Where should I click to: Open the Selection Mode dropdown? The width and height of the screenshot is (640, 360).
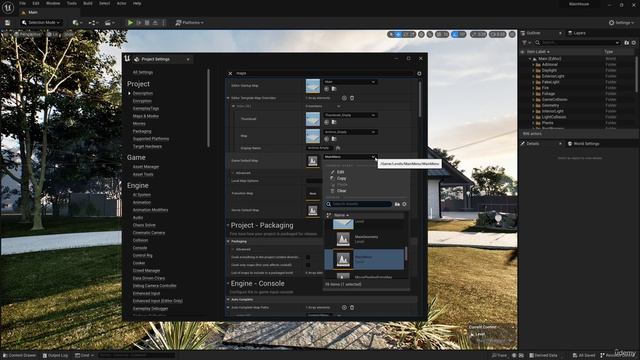(41, 23)
